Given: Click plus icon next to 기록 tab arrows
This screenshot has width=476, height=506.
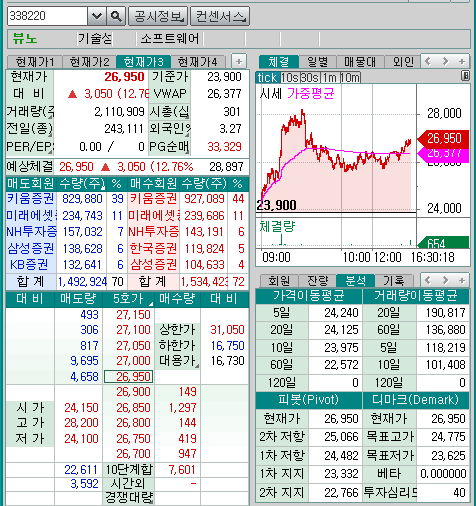Looking at the screenshot, I should (x=462, y=280).
